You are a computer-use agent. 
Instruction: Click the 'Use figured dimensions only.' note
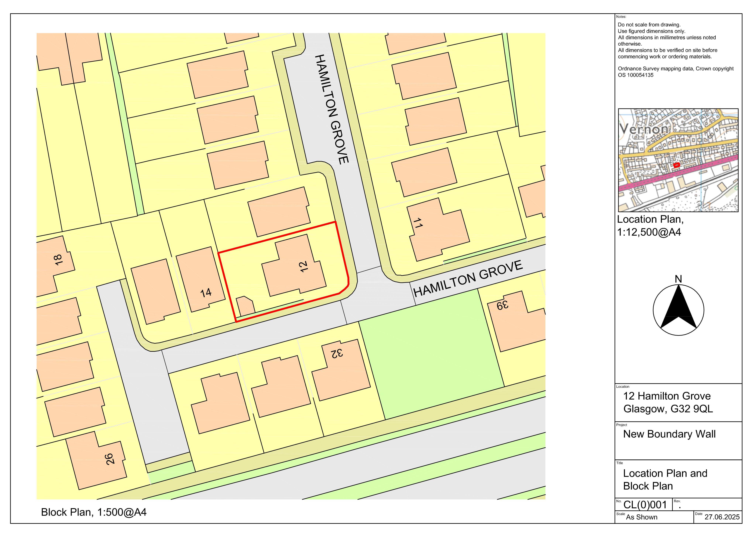652,31
